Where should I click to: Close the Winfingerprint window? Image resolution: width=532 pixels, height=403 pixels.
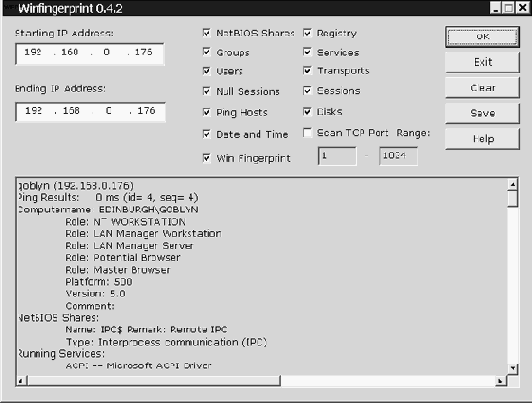point(522,8)
